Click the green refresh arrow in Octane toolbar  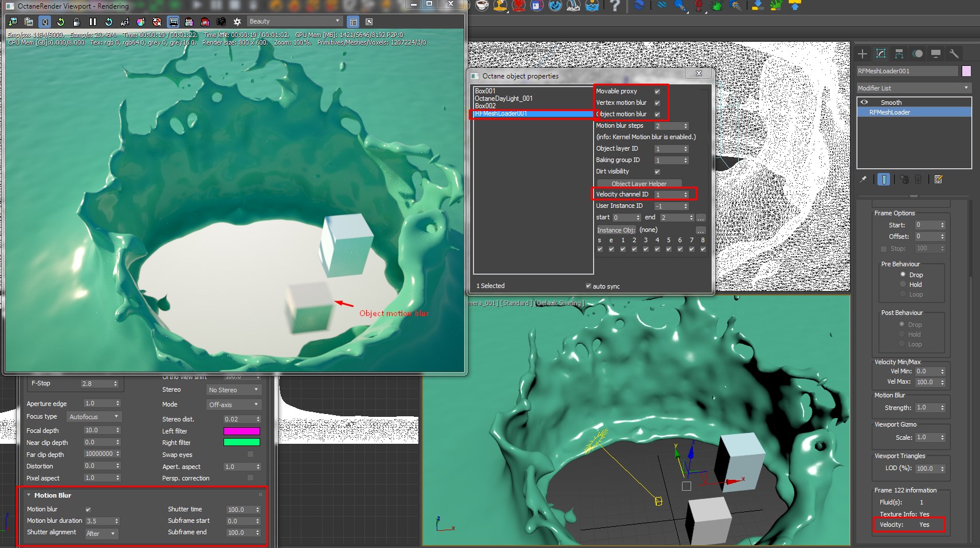tap(61, 22)
